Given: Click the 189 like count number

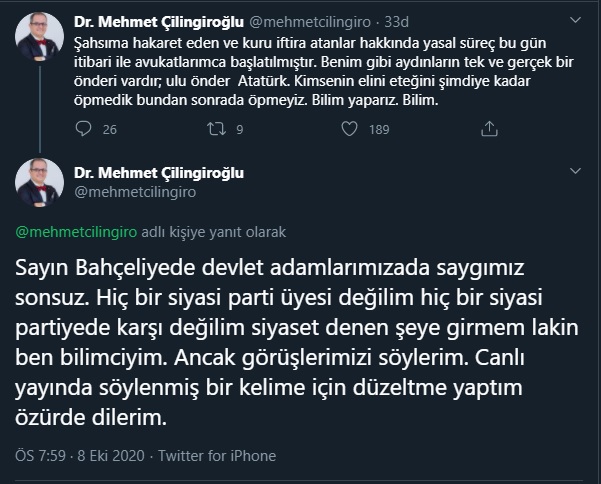Looking at the screenshot, I should pos(379,129).
